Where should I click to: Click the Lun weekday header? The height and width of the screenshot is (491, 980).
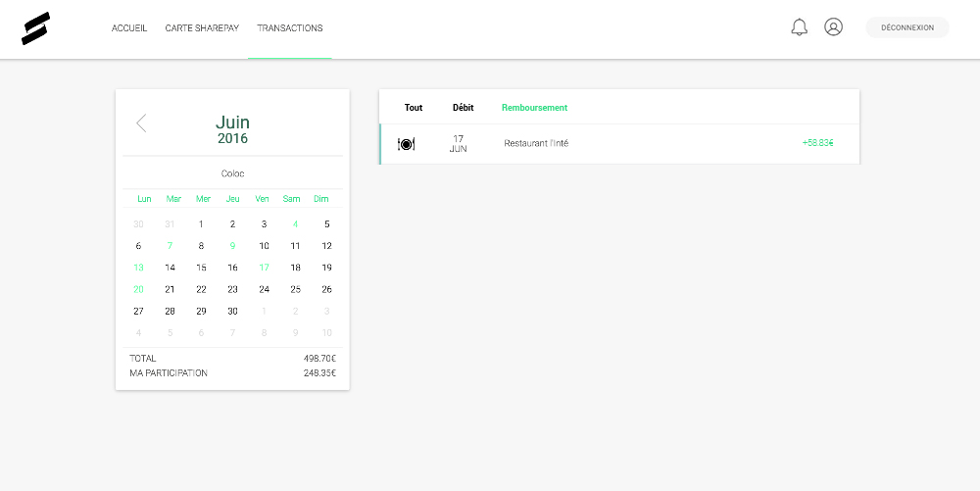[144, 199]
